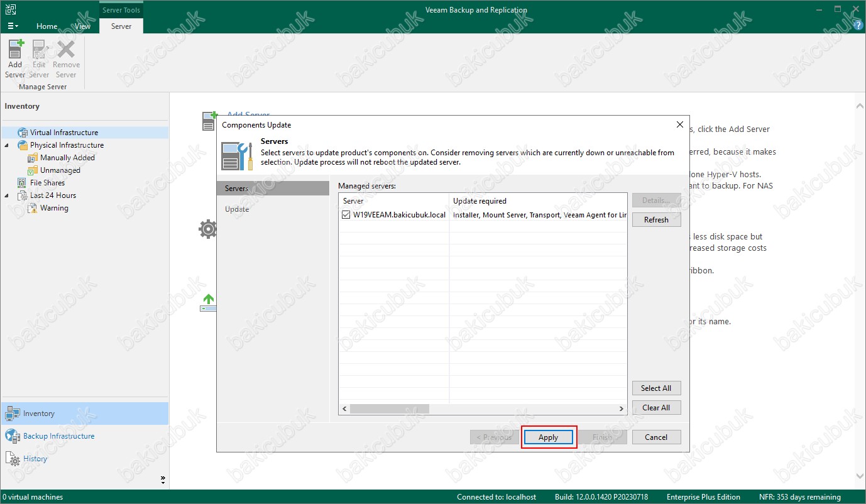Switch to the Home tab
The image size is (866, 504).
[47, 26]
